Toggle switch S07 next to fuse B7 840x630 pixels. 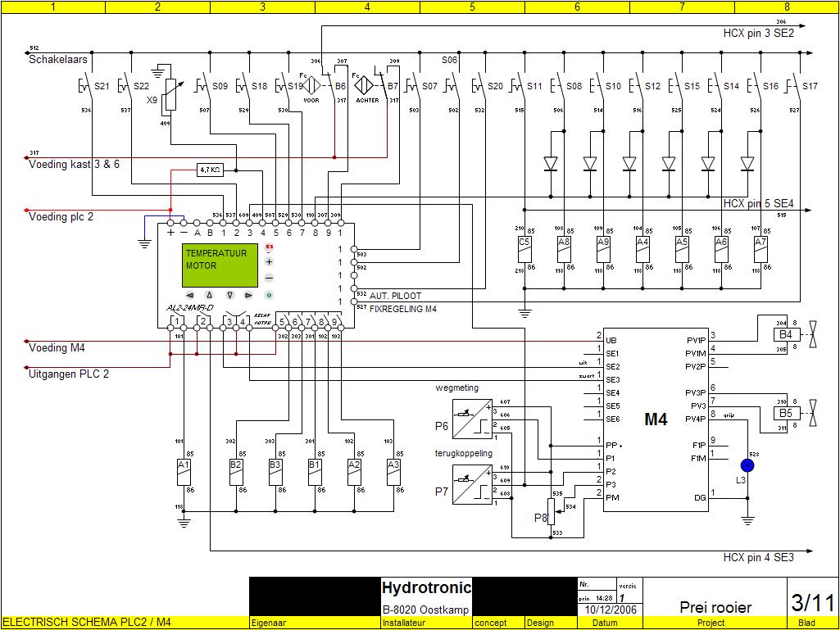coord(416,84)
